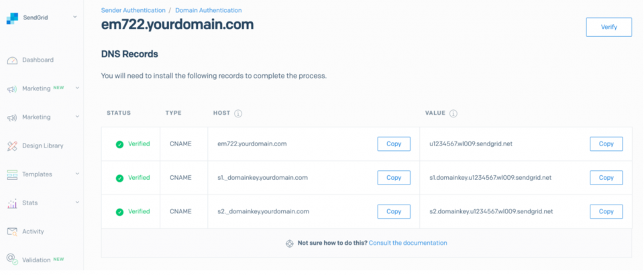Select the Design Library icon
This screenshot has width=644, height=275.
(12, 146)
